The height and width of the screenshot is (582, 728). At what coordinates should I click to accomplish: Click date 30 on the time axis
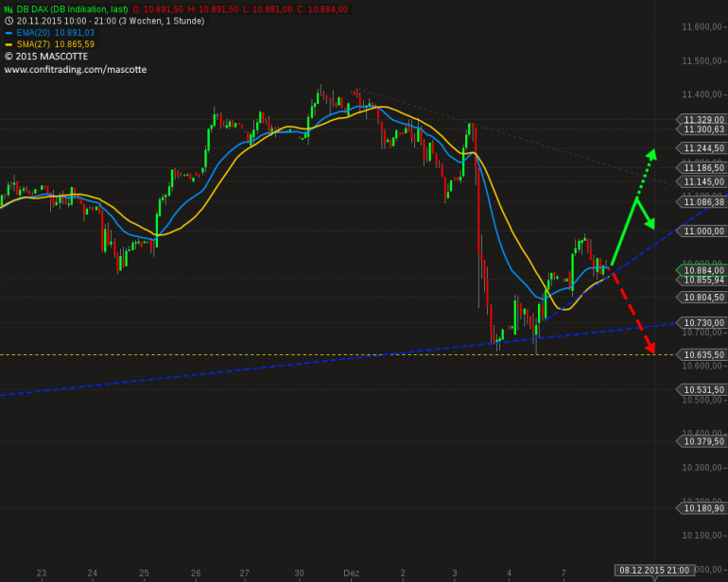coord(299,573)
